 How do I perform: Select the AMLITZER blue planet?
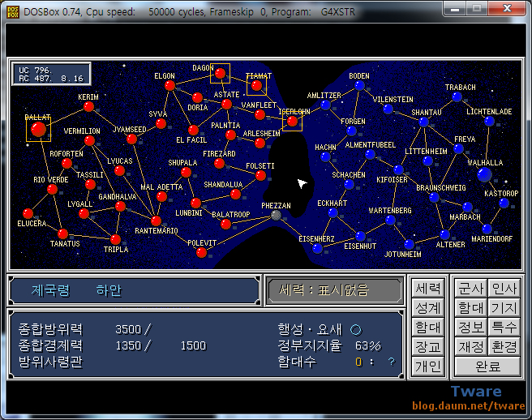(325, 105)
